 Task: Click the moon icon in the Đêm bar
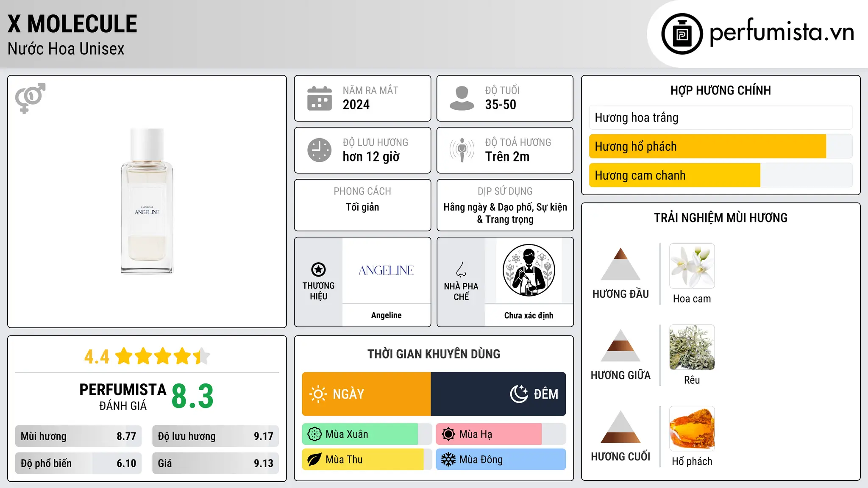tap(519, 394)
